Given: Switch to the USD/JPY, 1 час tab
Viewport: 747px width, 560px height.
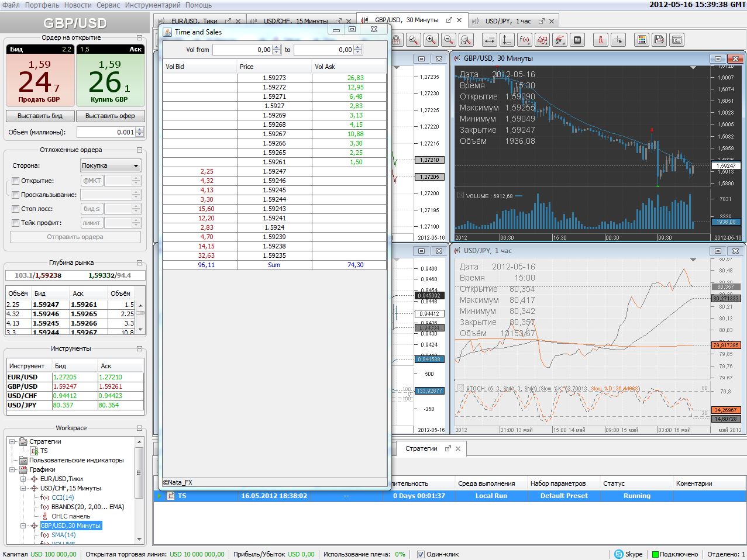Looking at the screenshot, I should click(x=508, y=21).
